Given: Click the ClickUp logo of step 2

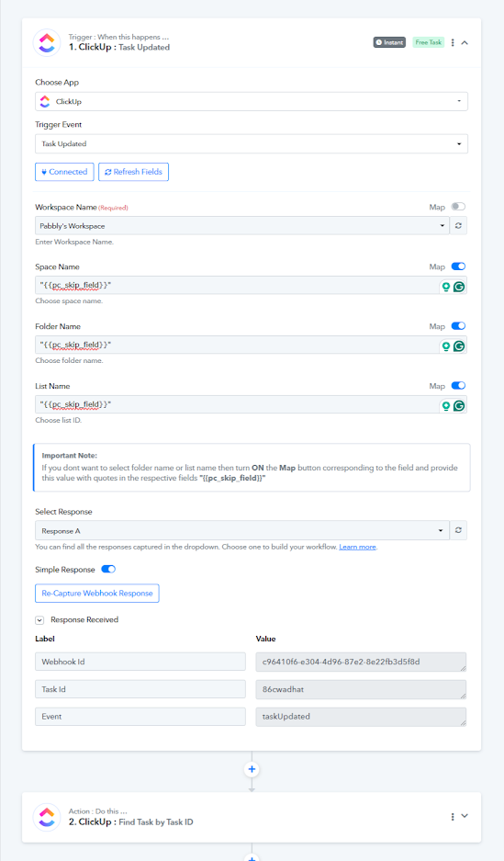Looking at the screenshot, I should tap(47, 817).
